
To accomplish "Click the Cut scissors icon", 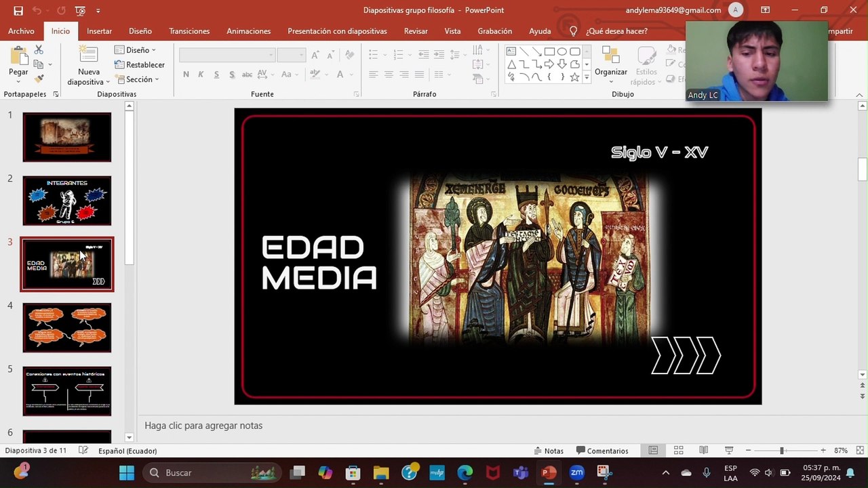I will tap(39, 50).
